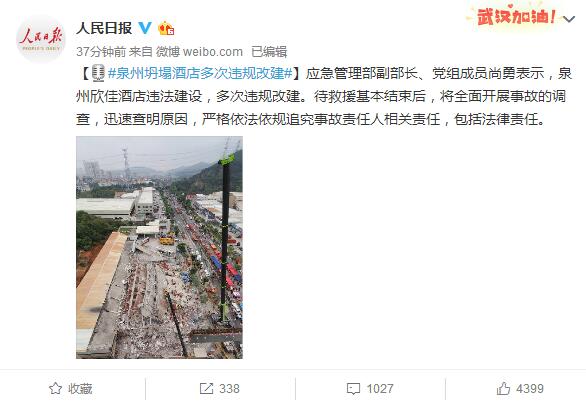Click the 37分钟前 timestamp
This screenshot has height=402, width=586.
(x=101, y=52)
